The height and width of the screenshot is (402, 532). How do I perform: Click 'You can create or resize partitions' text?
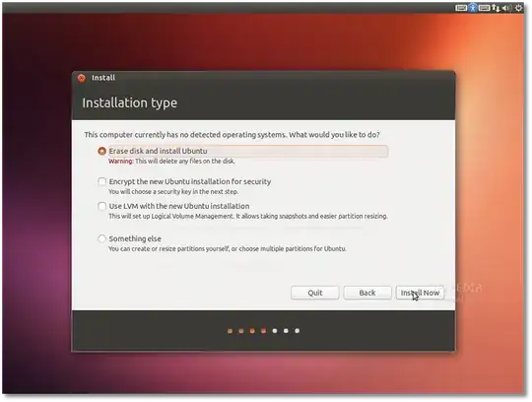228,248
